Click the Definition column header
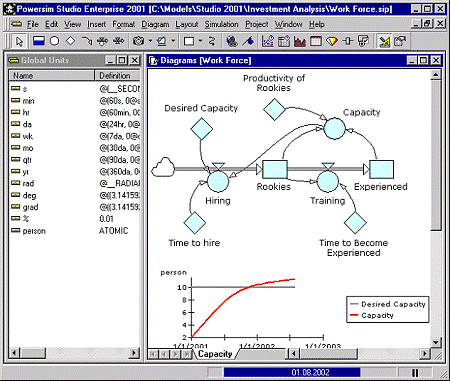The height and width of the screenshot is (381, 450). click(x=117, y=76)
